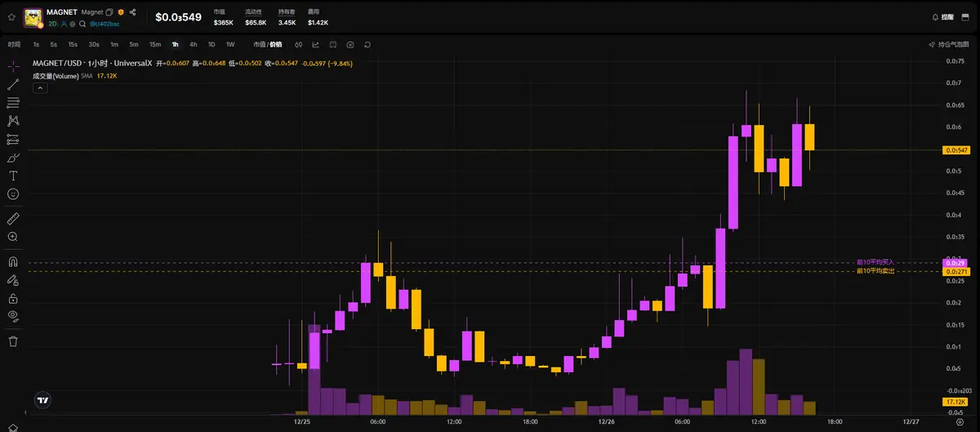Select the trend line drawing tool

coord(13,84)
